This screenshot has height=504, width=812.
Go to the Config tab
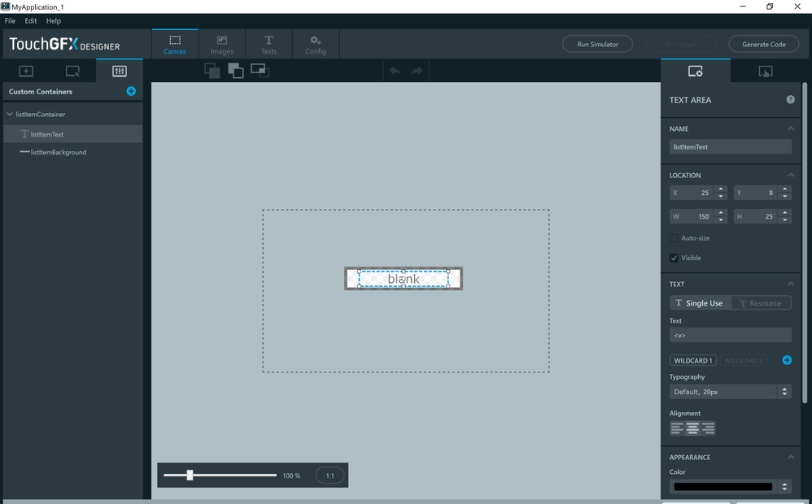tap(316, 45)
